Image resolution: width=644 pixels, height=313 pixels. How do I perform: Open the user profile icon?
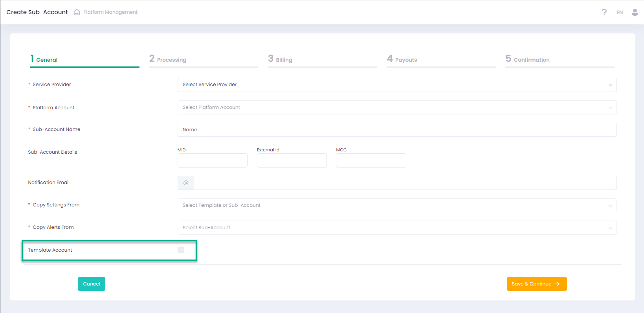(x=635, y=12)
